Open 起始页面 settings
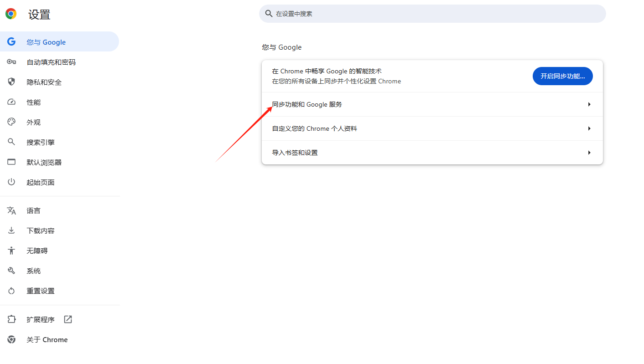The height and width of the screenshot is (364, 644). [59, 182]
